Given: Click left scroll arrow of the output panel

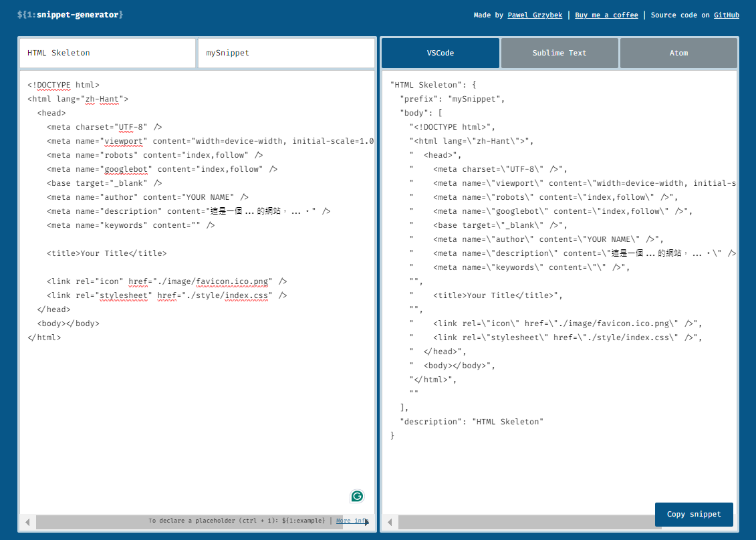Looking at the screenshot, I should 390,522.
